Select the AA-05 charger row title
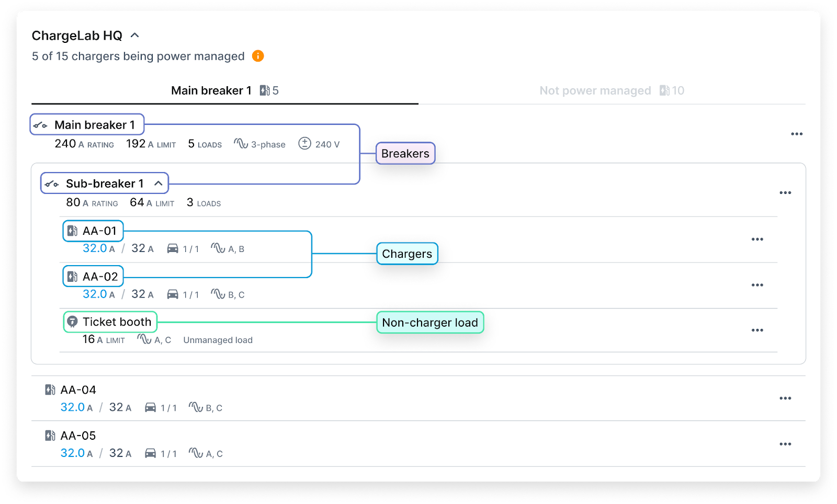The image size is (837, 504). [78, 436]
